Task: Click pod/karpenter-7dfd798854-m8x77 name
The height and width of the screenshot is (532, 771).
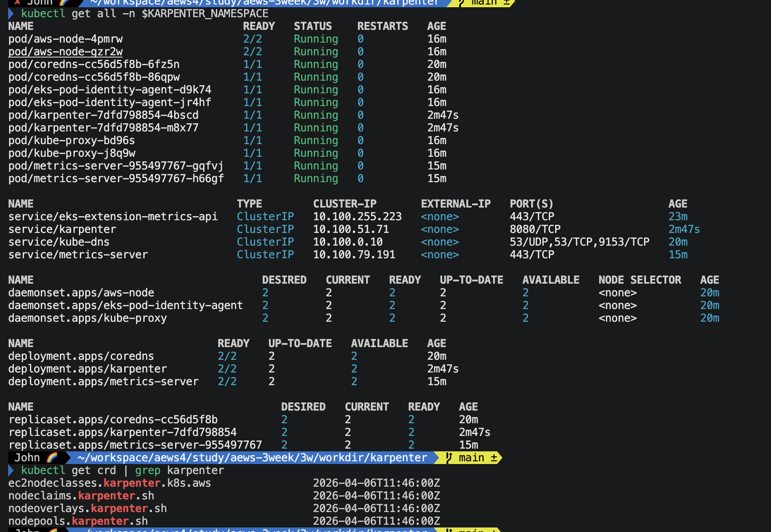Action: click(103, 128)
